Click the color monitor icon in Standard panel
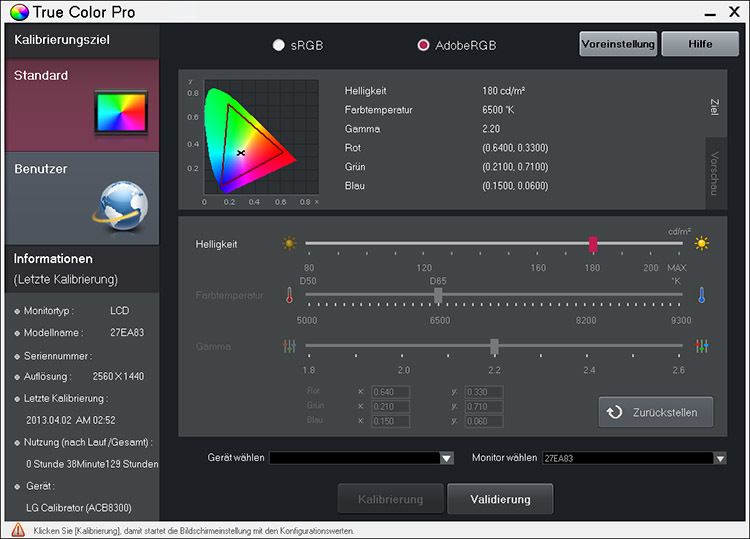Viewport: 750px width, 539px height. coord(121,112)
